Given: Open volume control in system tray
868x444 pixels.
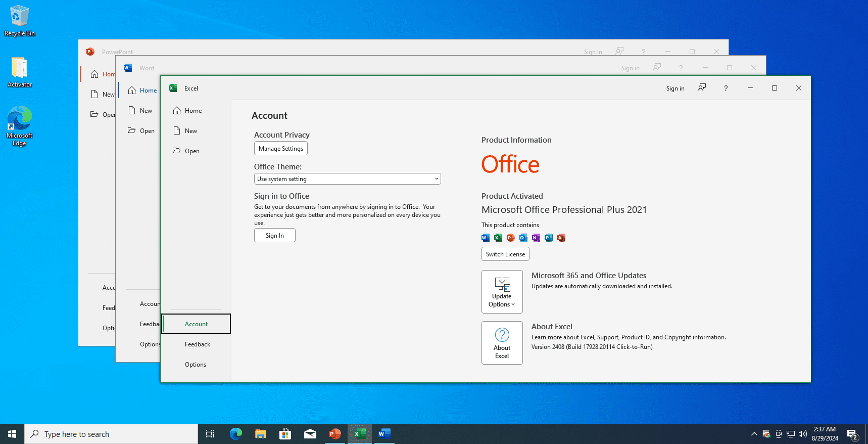Looking at the screenshot, I should [803, 434].
